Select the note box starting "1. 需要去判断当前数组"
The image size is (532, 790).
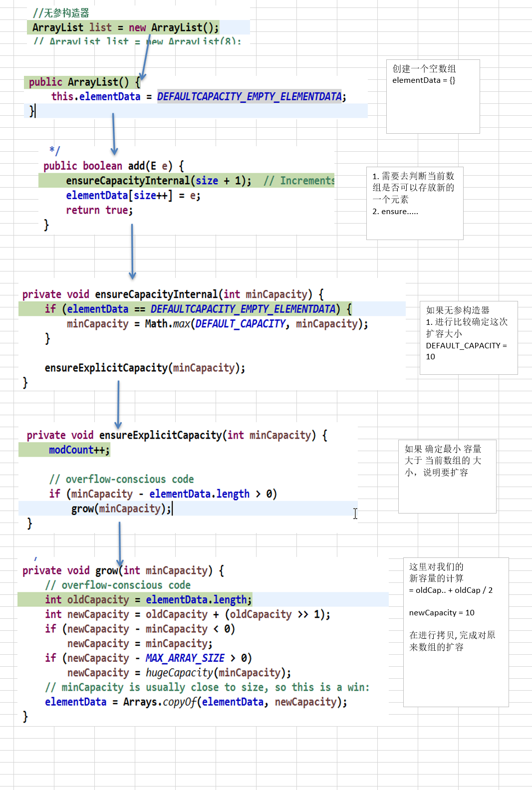coord(415,203)
